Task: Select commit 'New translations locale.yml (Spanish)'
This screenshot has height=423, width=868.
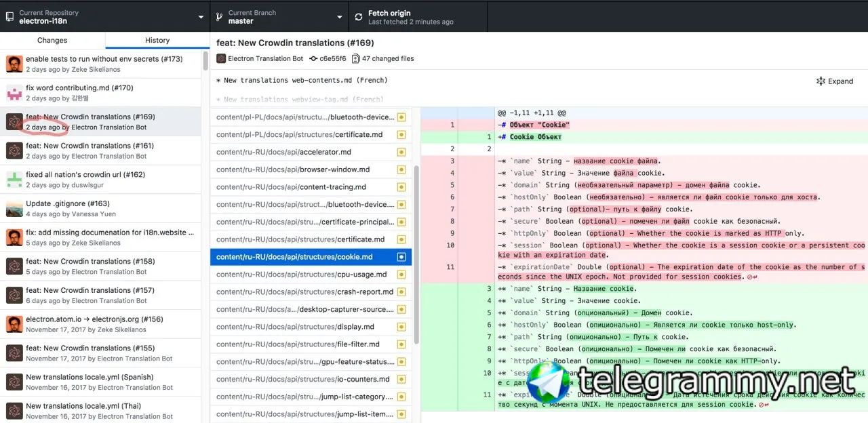Action: [100, 382]
